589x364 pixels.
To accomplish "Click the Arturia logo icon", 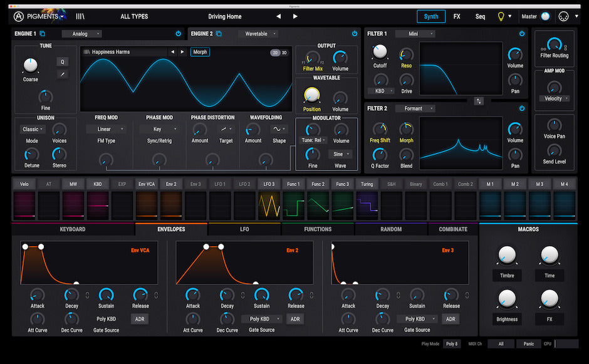I will click(19, 16).
